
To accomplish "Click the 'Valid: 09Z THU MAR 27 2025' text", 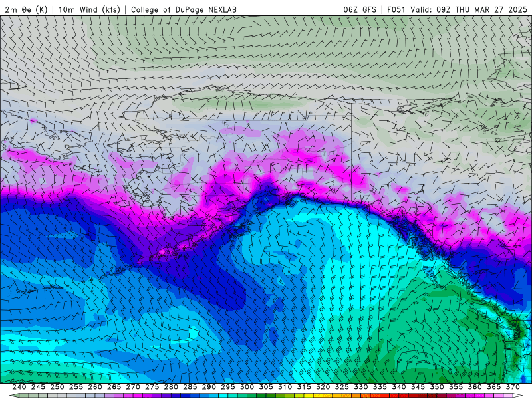I will 469,9.
